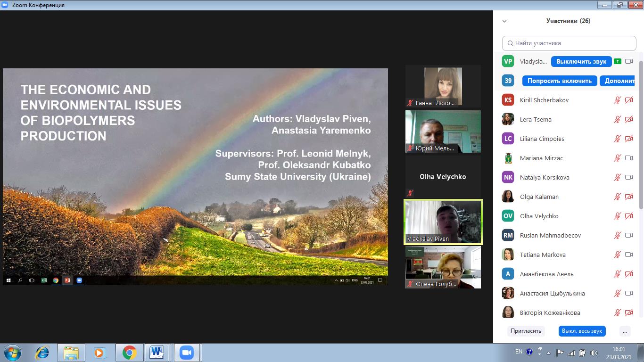The height and width of the screenshot is (362, 644).
Task: Toggle Kirill Shcherbakov camera-off icon
Action: point(629,100)
